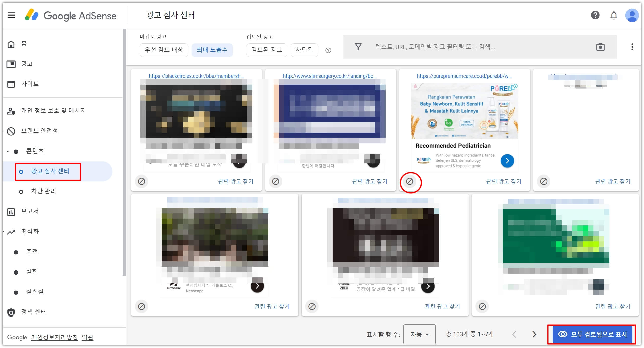Go to the next page of ads
This screenshot has width=644, height=348.
tap(535, 334)
